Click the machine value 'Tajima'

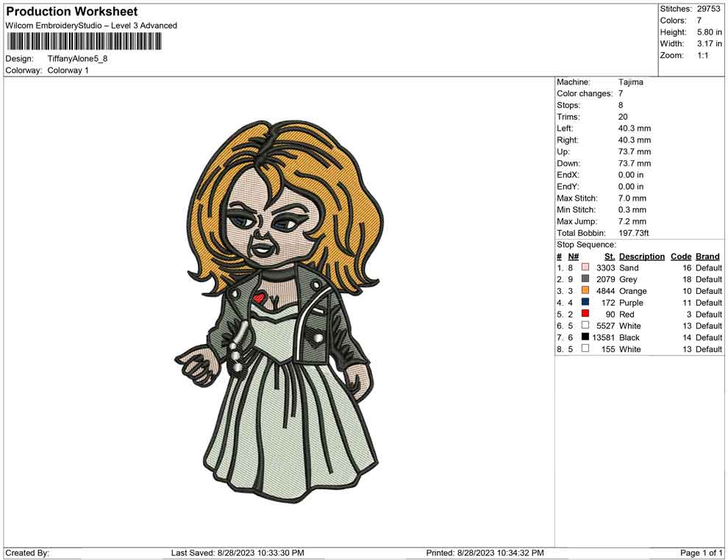pos(630,82)
